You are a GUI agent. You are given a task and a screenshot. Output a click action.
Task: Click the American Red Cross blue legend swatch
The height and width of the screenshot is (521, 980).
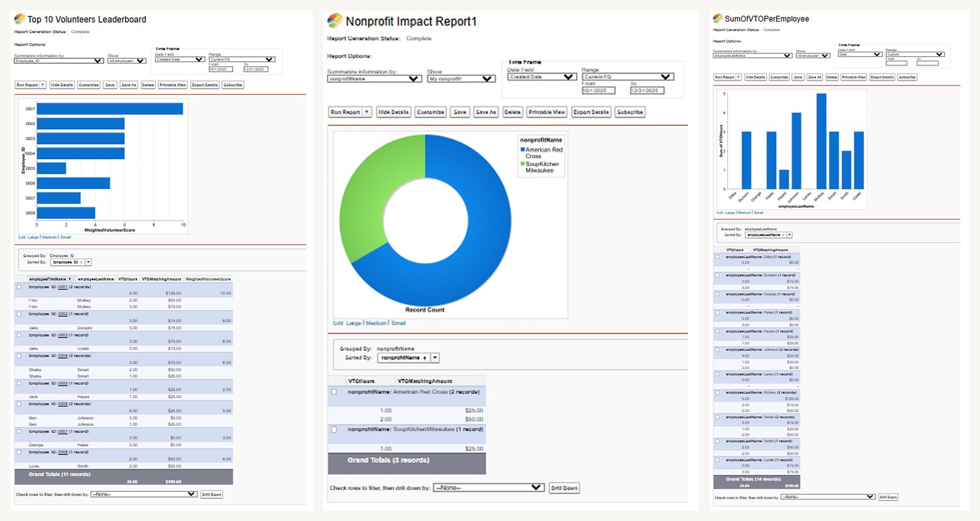coord(522,150)
